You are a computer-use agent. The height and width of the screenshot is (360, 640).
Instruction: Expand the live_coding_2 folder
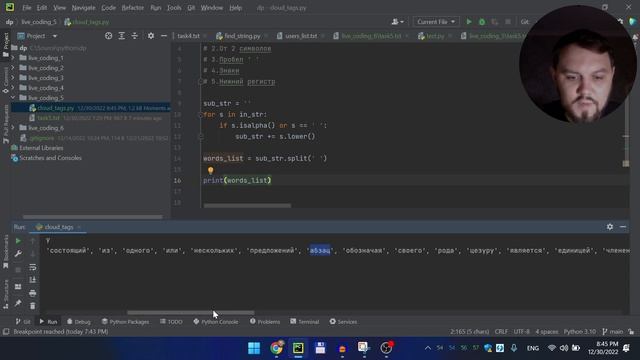[13, 68]
